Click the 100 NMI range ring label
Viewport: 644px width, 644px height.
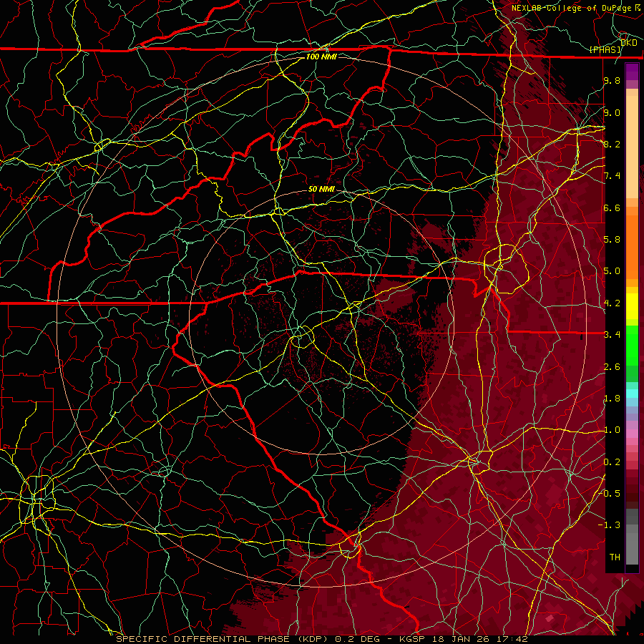point(321,57)
